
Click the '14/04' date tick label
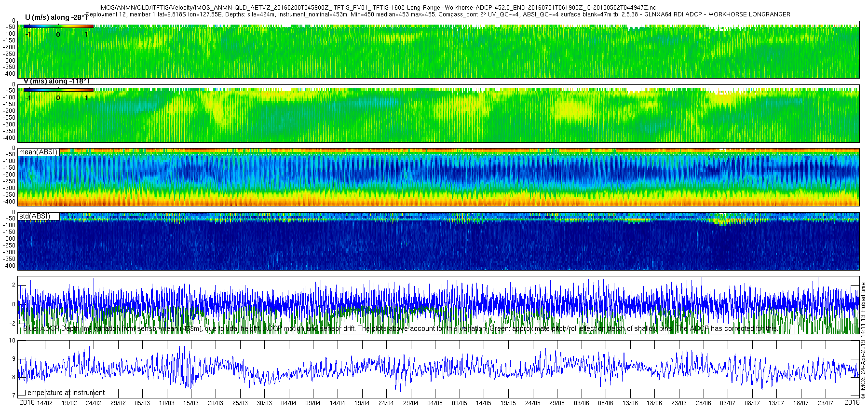pos(338,403)
